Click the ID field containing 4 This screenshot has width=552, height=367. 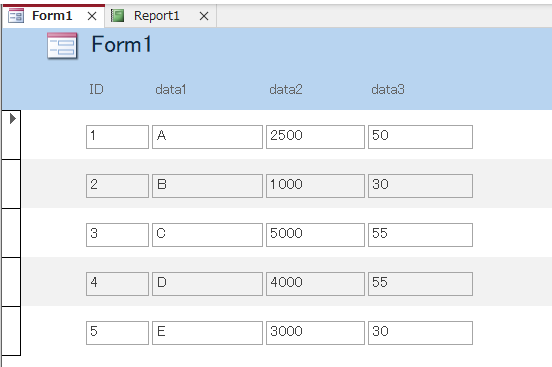pyautogui.click(x=117, y=284)
